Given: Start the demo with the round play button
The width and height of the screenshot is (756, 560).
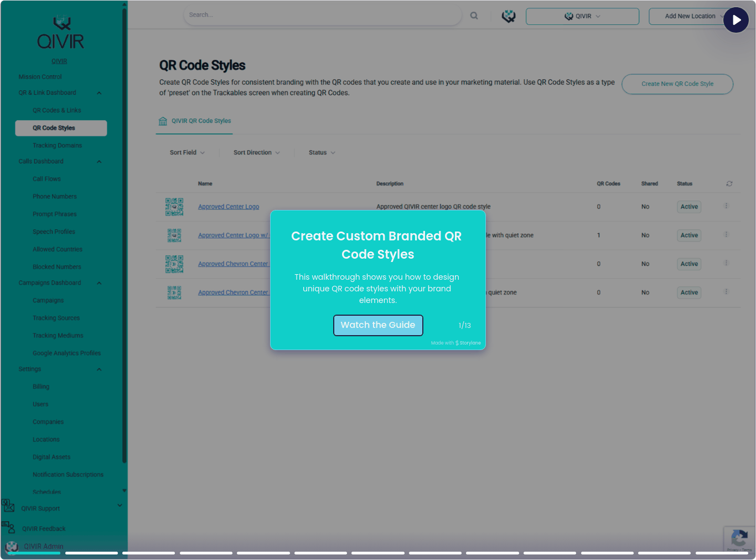Looking at the screenshot, I should [x=736, y=20].
